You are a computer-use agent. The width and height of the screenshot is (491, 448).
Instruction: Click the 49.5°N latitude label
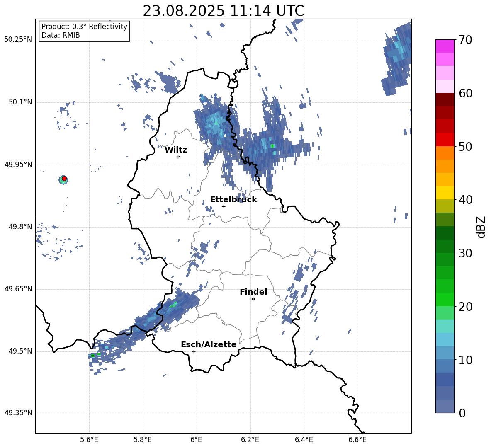pyautogui.click(x=20, y=351)
